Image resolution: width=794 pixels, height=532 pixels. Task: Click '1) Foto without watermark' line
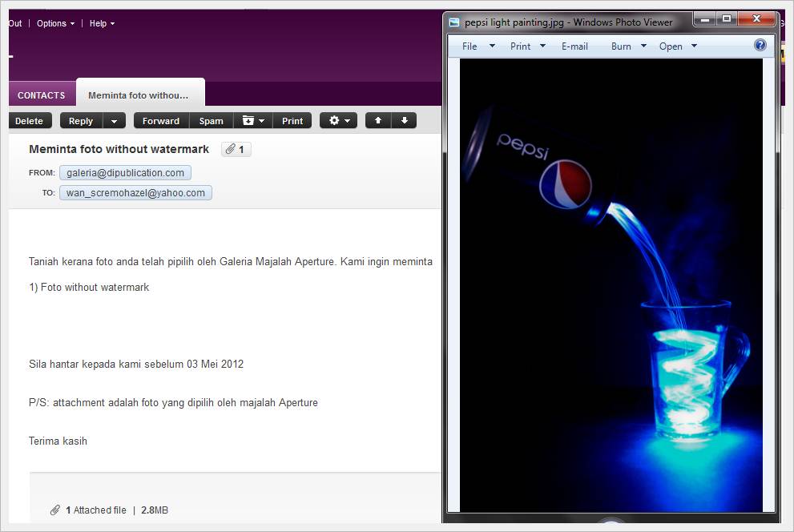(x=89, y=287)
